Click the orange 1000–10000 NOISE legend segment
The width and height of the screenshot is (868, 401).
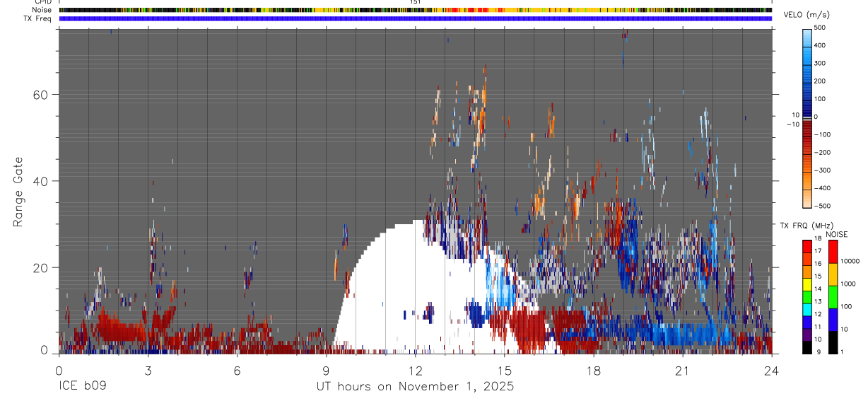[833, 274]
